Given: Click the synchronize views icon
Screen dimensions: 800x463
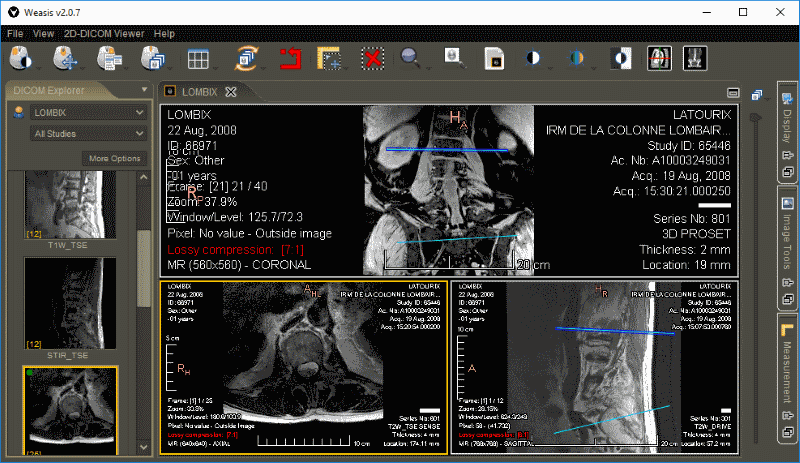Looking at the screenshot, I should point(246,58).
